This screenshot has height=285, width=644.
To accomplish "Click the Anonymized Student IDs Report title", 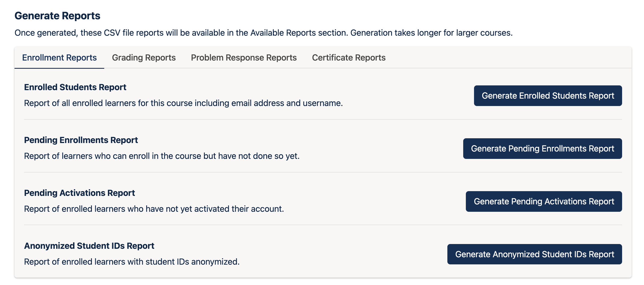I will pyautogui.click(x=89, y=246).
